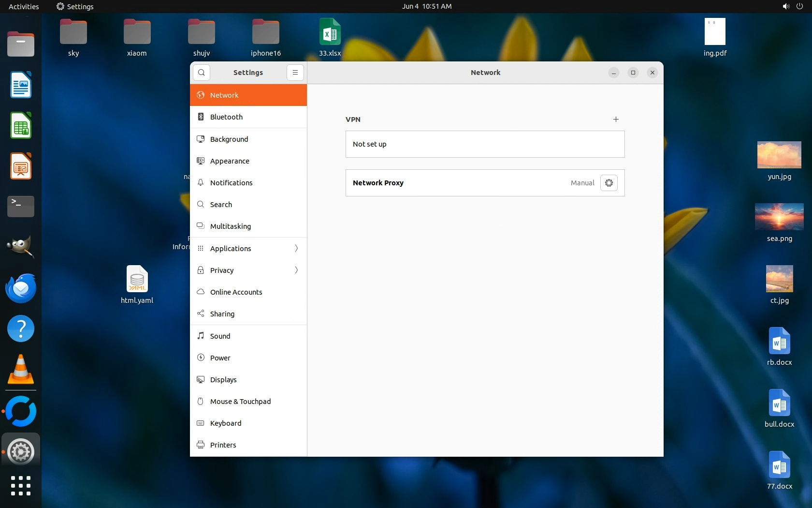Click the Activities button
This screenshot has height=508, width=812.
24,6
